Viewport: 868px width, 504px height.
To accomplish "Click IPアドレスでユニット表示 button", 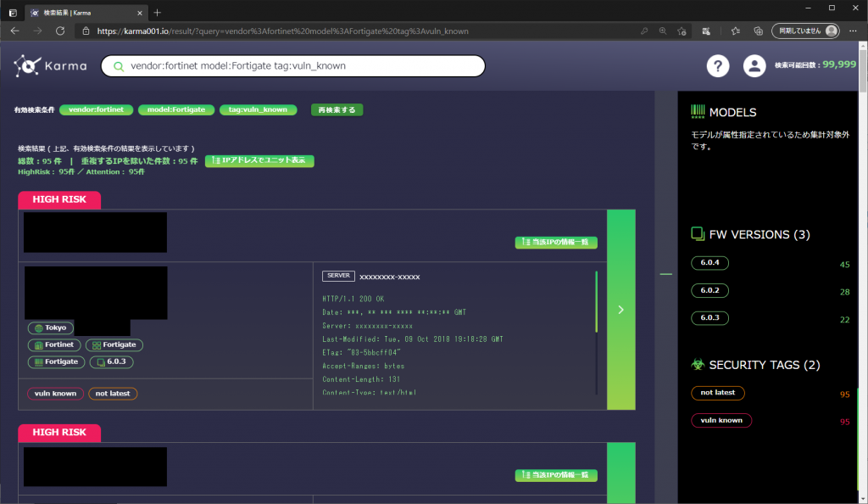I will tap(259, 160).
